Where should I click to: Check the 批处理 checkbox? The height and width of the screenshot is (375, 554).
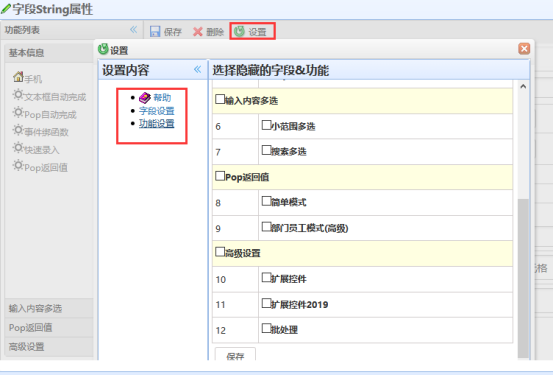coord(266,328)
